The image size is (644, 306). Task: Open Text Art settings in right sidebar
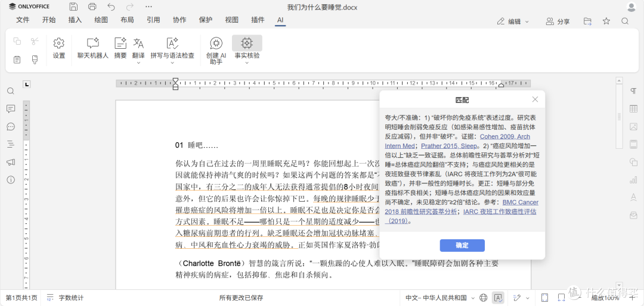[633, 197]
